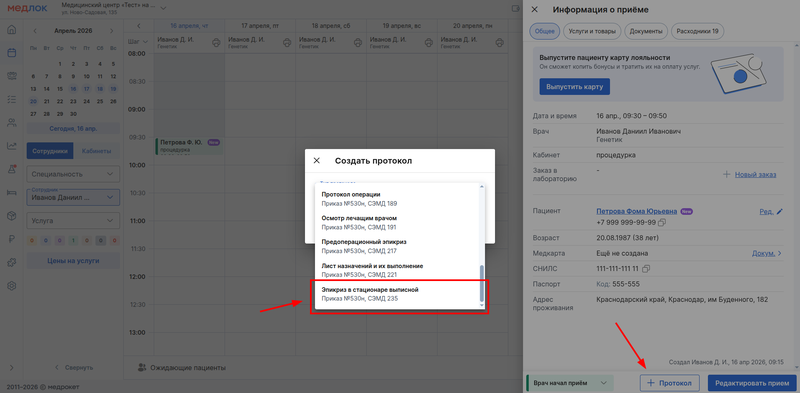Collapse the filter panel via Свернуть
The image size is (800, 393).
click(x=74, y=367)
